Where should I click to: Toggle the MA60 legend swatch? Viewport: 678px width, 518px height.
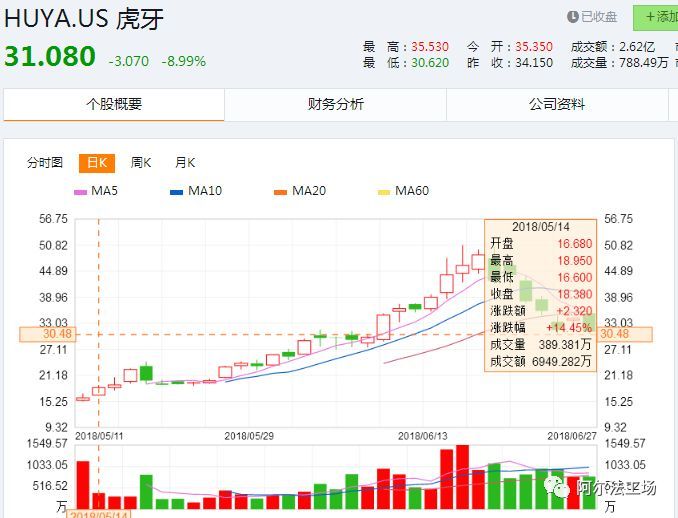[384, 192]
